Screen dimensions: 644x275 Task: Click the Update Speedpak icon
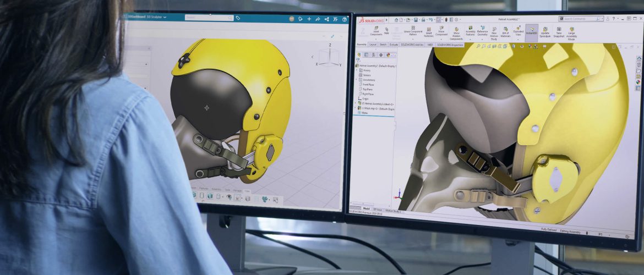click(x=544, y=32)
